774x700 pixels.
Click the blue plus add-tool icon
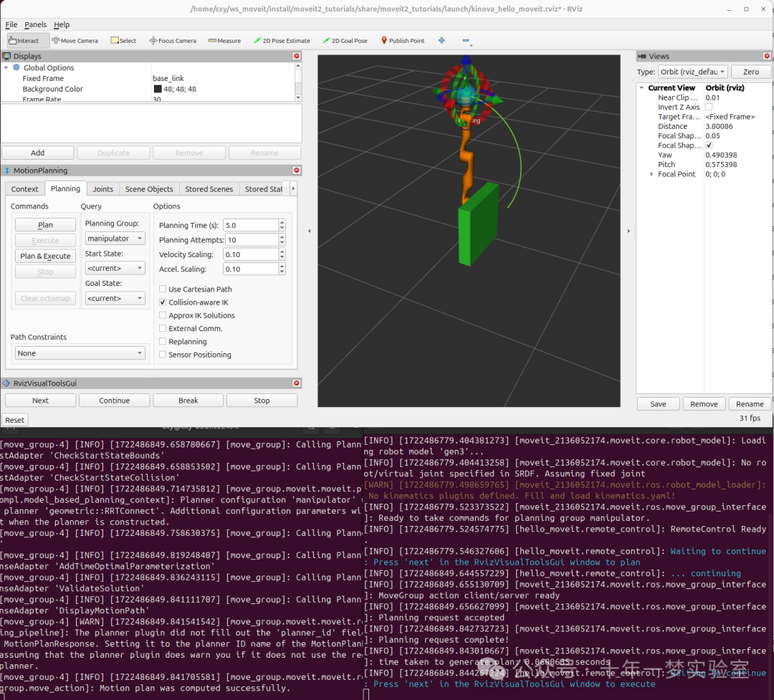[x=441, y=40]
